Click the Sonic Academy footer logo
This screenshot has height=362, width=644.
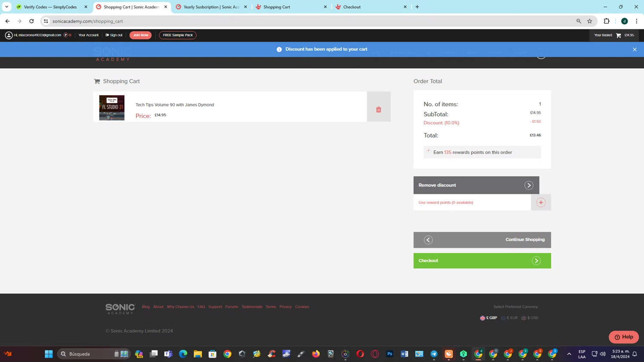point(120,309)
